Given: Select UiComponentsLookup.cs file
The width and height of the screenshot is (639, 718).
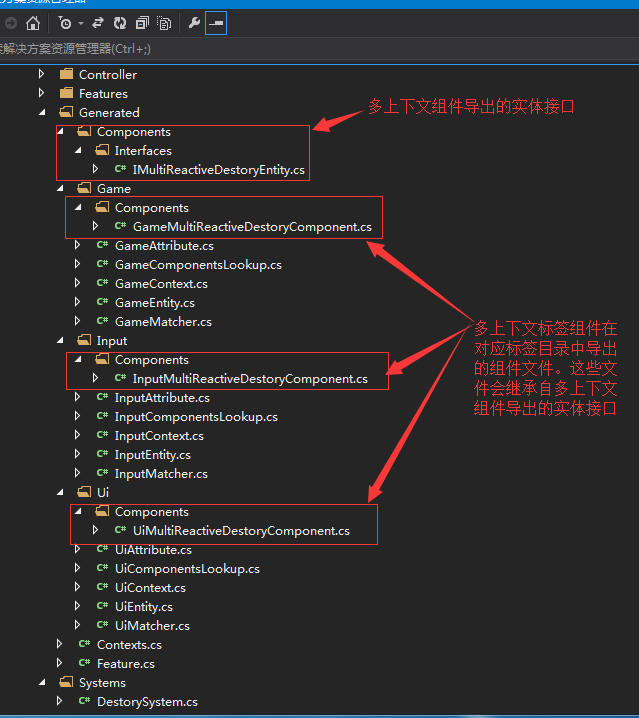Looking at the screenshot, I should click(x=187, y=569).
